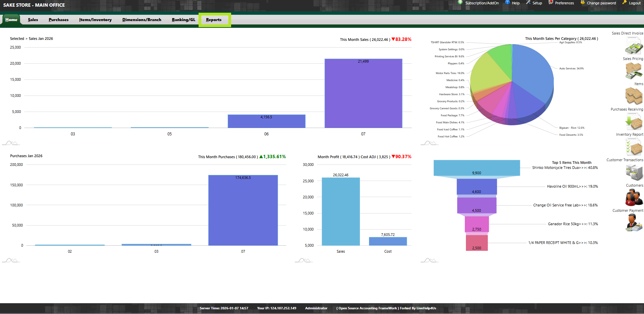Click the chart type icon below sales chart
This screenshot has height=314, width=644.
pos(11,143)
